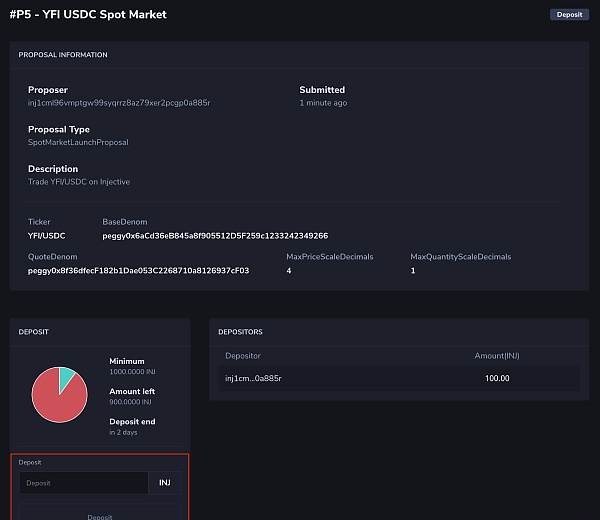Click the red slice of deposit pie chart
Image resolution: width=600 pixels, height=520 pixels.
pos(57,402)
